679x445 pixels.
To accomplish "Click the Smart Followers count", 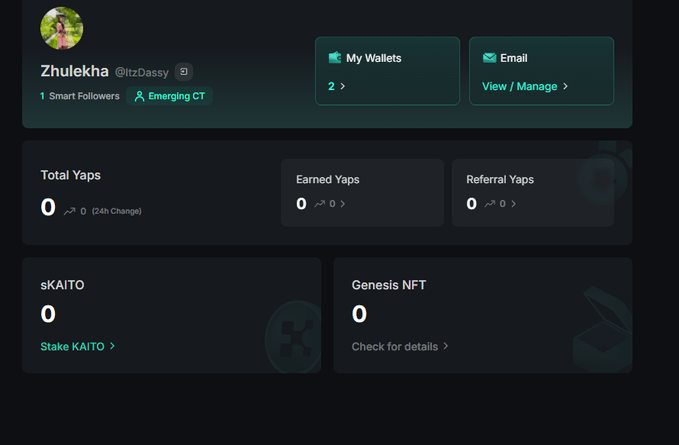I will (43, 97).
